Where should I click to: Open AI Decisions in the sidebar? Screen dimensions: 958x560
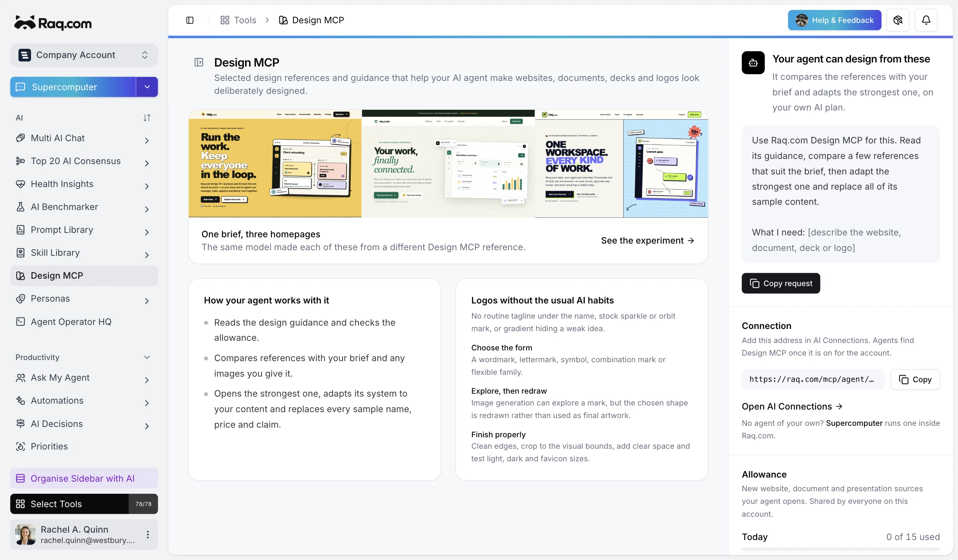coord(84,424)
